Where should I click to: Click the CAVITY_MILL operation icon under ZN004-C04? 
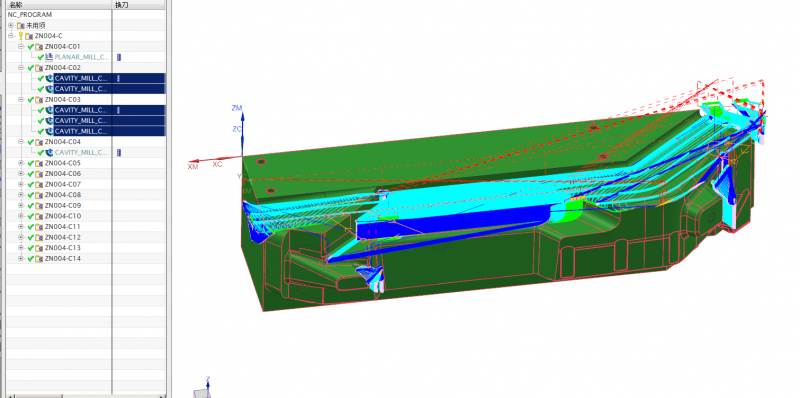click(x=49, y=153)
